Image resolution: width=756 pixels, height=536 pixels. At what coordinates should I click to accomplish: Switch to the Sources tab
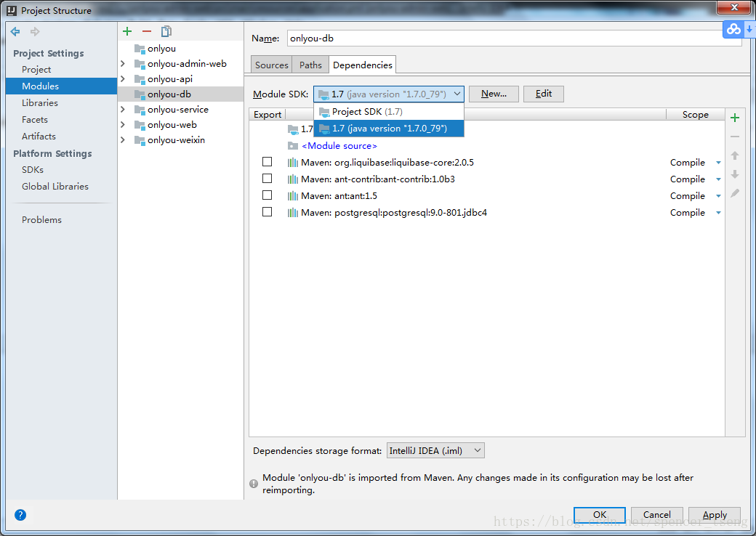271,65
